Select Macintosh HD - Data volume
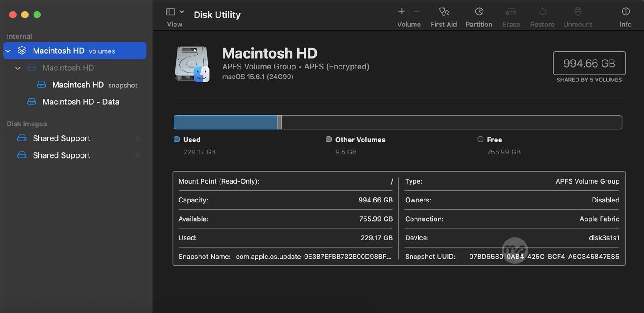This screenshot has width=644, height=313. coord(75,102)
